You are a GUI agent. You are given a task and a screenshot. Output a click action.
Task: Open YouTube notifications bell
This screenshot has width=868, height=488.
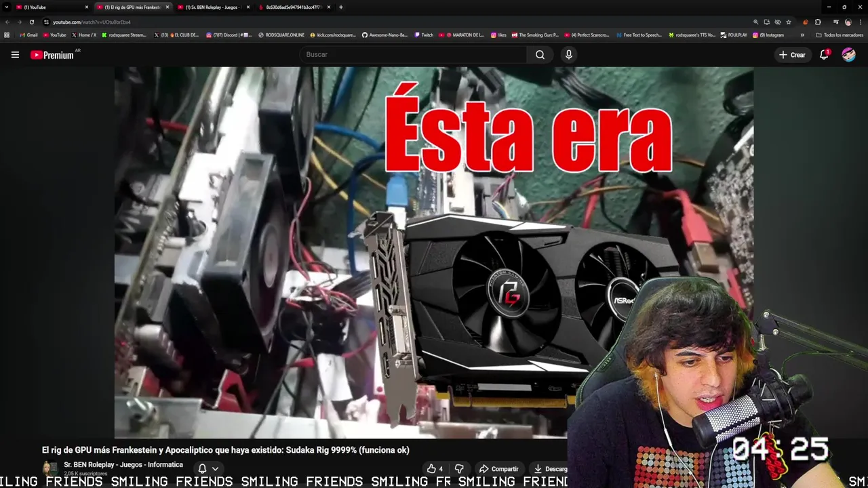[x=824, y=55]
